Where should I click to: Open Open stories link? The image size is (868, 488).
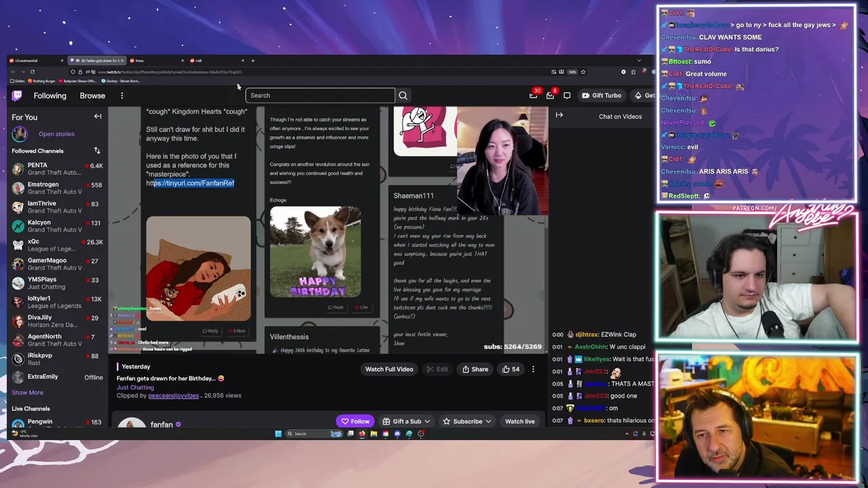click(56, 134)
